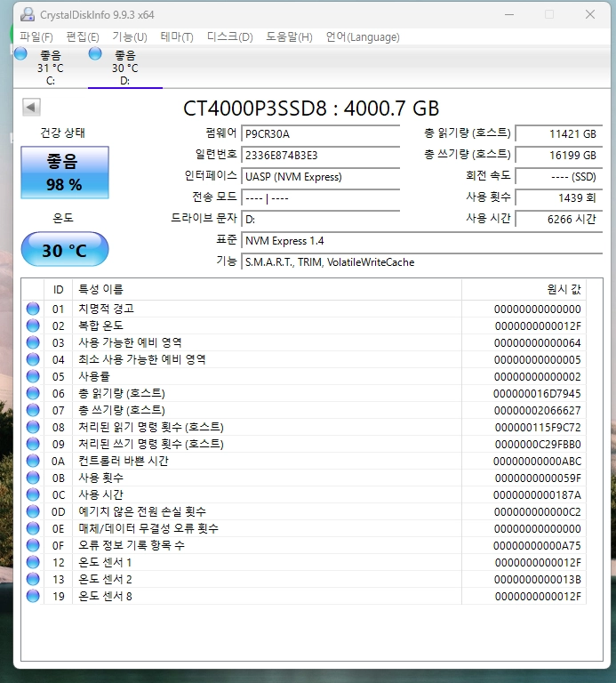Click the status orb of row 02 복합 온도
Viewport: 616px width, 683px height.
click(33, 325)
